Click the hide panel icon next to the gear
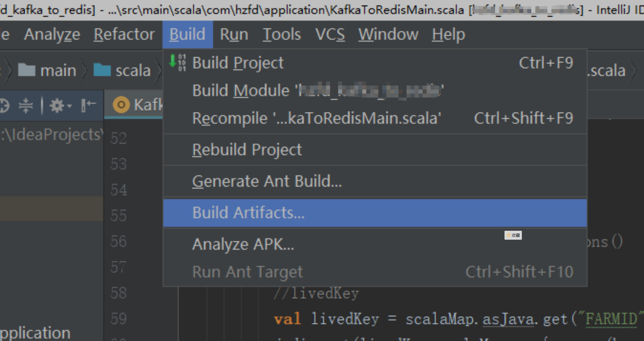644x341 pixels. click(89, 105)
